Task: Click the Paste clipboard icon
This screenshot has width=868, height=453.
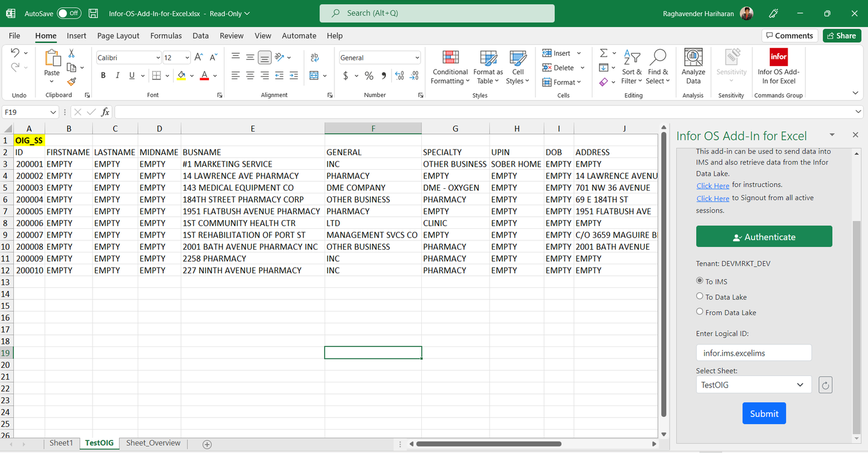Action: click(52, 59)
